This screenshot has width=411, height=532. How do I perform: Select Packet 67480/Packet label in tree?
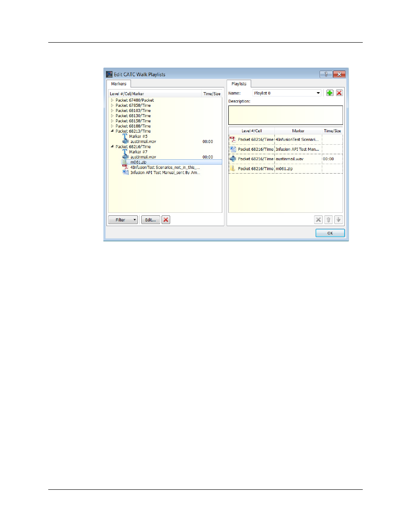134,100
